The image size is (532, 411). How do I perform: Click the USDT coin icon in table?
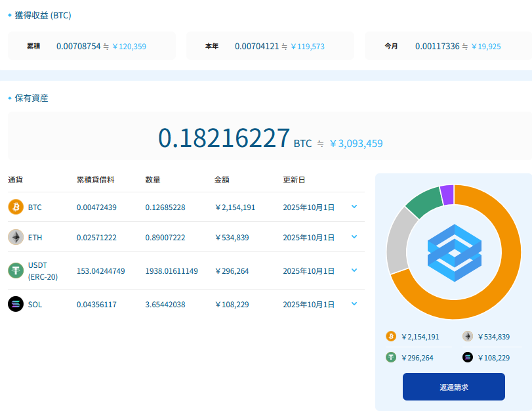coord(15,270)
